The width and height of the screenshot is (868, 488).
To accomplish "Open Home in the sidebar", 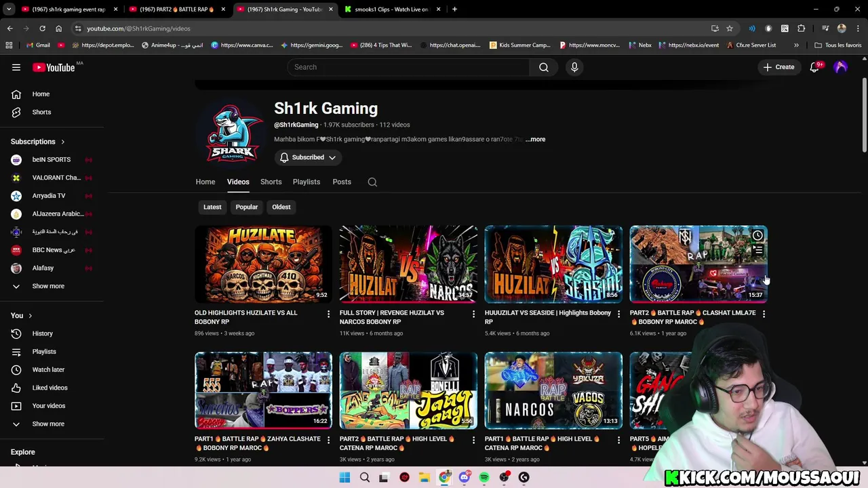I will pyautogui.click(x=41, y=94).
